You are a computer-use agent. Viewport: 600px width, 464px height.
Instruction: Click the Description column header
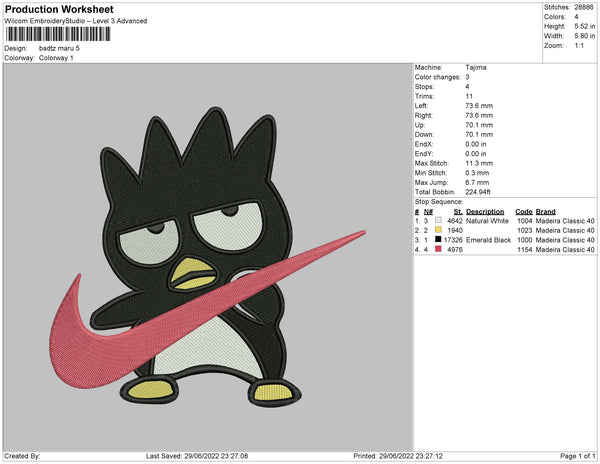point(485,212)
